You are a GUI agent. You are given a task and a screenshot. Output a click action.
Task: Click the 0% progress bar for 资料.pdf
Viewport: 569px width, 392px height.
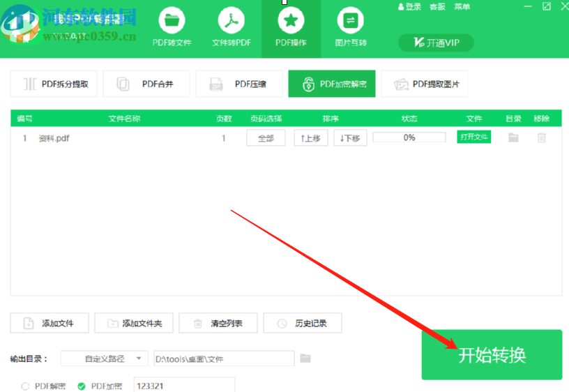409,137
